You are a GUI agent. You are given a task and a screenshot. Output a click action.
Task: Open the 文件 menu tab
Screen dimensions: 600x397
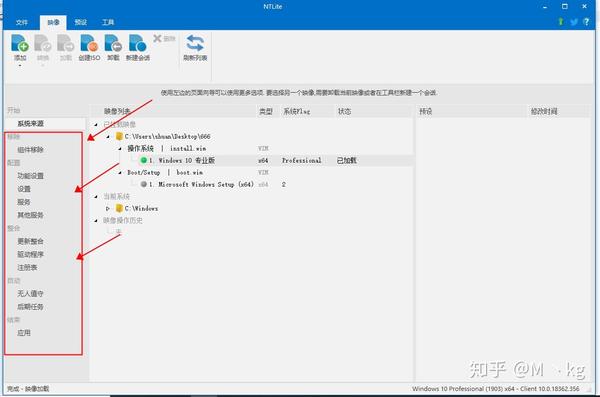coord(21,22)
